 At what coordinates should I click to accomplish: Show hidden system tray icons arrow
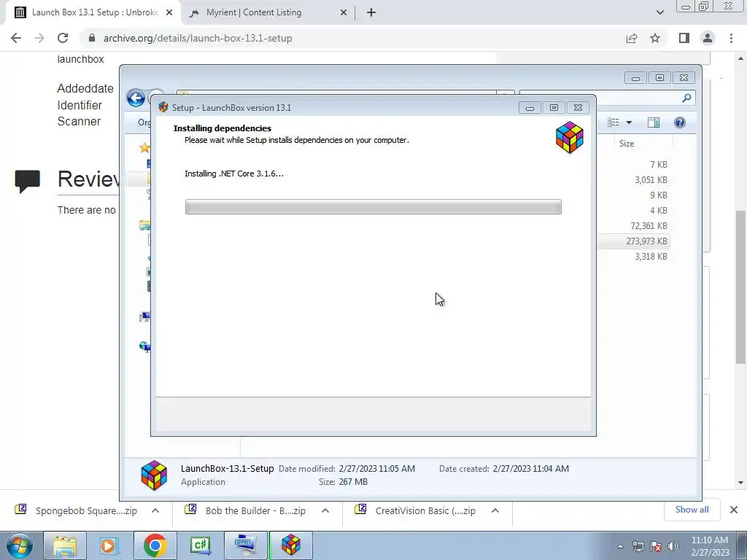pos(620,547)
